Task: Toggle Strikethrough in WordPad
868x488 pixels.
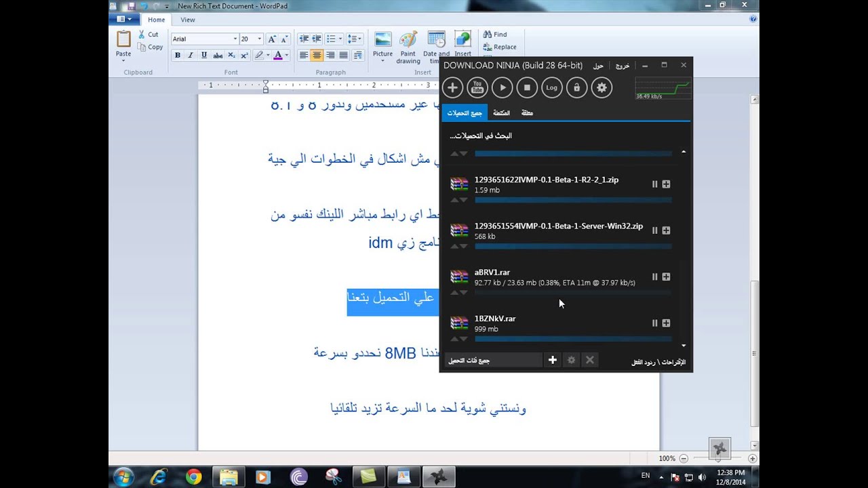Action: 218,56
